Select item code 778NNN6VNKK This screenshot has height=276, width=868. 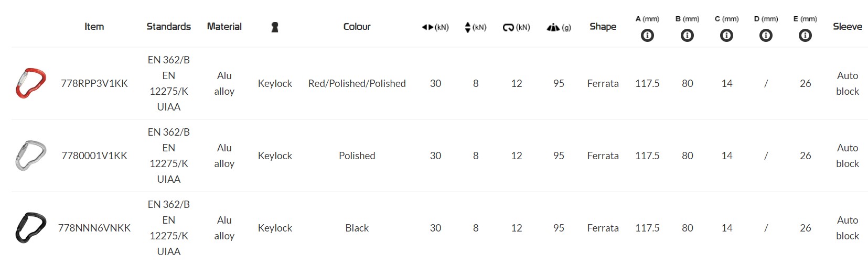[x=94, y=228]
